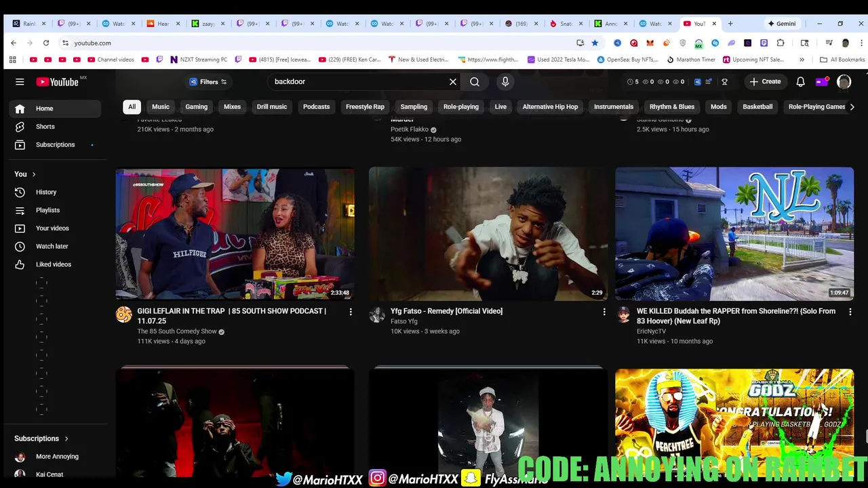The width and height of the screenshot is (868, 488).
Task: Open more options for GIGI LEFLAIR video
Action: pyautogui.click(x=351, y=312)
